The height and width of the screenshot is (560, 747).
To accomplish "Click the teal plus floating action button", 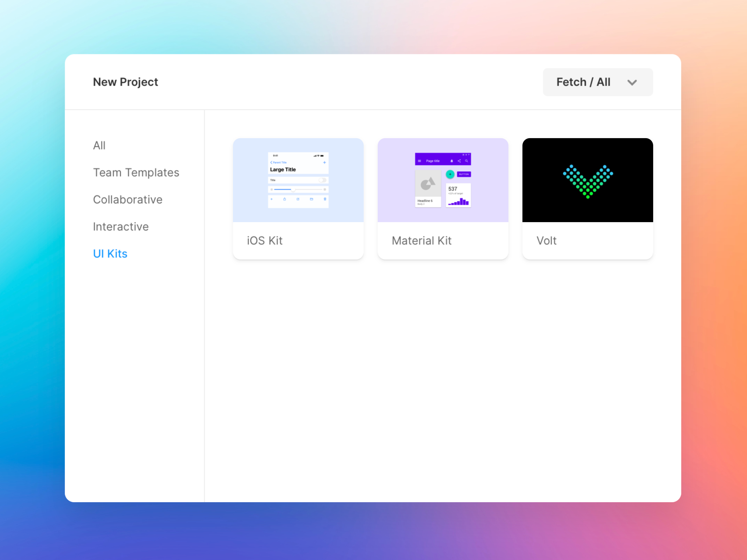I will tap(451, 175).
